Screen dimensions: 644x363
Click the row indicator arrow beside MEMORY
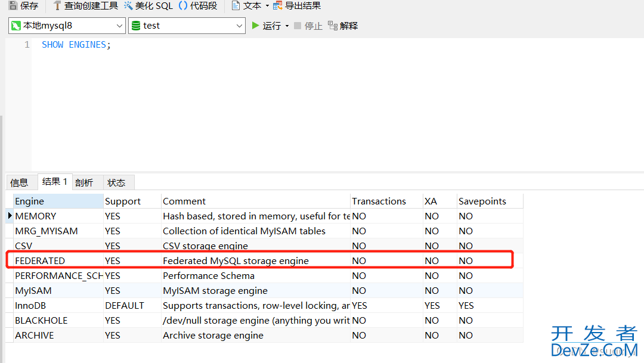coord(10,216)
